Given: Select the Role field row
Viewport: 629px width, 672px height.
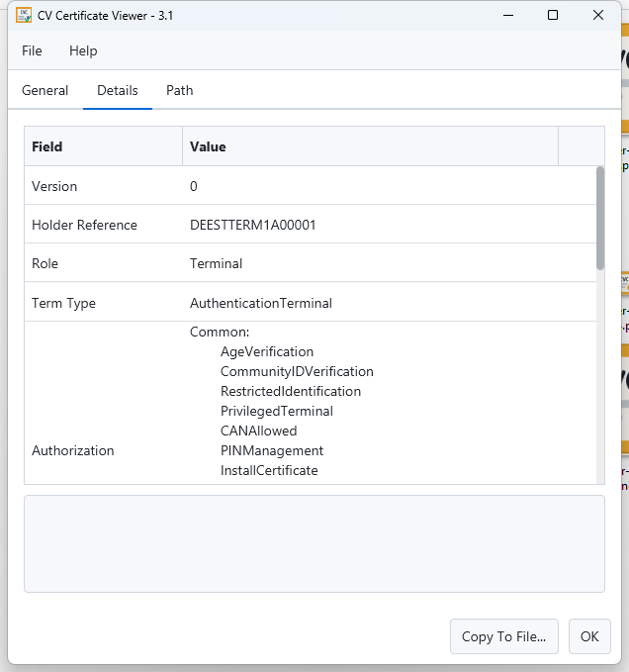Looking at the screenshot, I should coord(311,262).
